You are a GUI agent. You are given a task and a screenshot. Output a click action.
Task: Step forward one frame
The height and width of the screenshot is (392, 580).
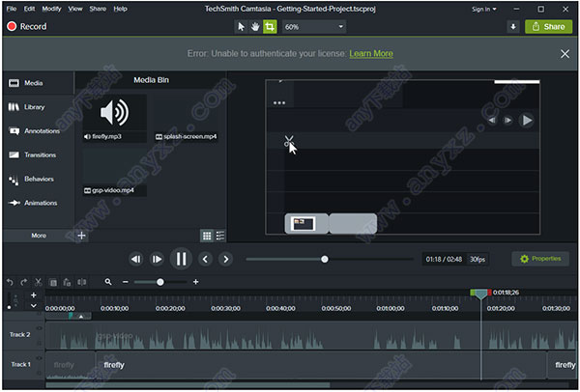(x=157, y=259)
